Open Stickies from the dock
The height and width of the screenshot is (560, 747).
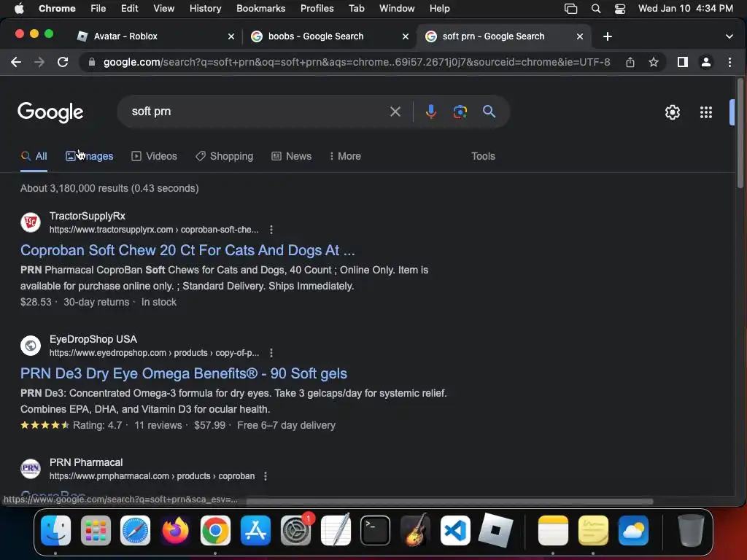[x=593, y=530]
